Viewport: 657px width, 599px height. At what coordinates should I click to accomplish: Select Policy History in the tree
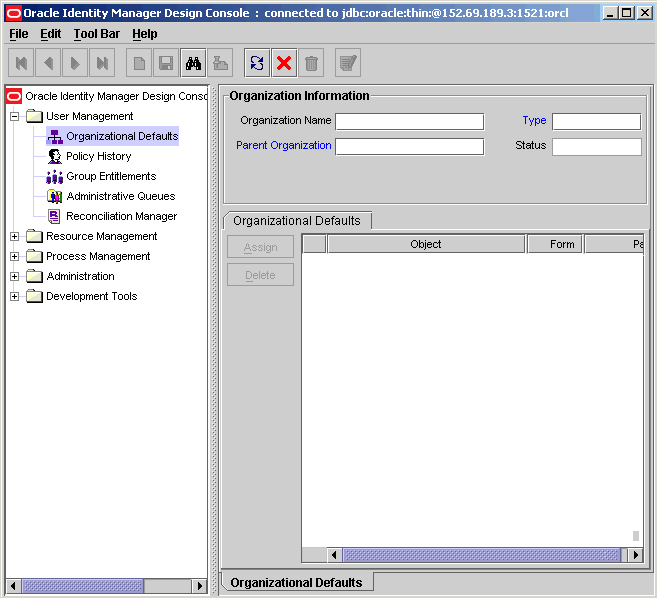click(99, 156)
